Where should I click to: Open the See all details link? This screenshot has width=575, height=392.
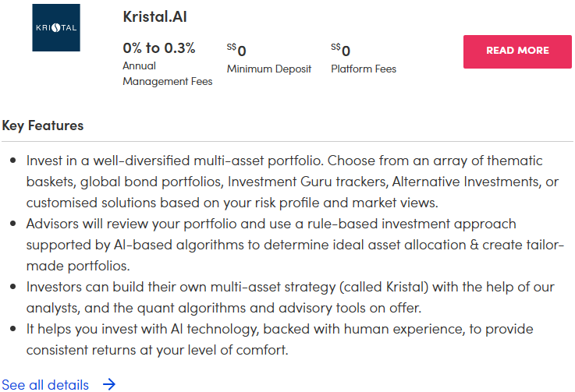(45, 384)
